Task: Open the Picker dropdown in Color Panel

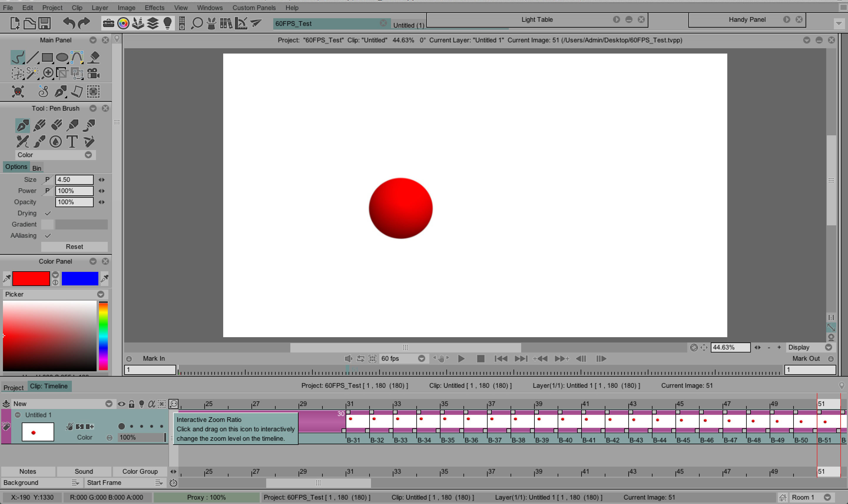Action: pos(55,295)
